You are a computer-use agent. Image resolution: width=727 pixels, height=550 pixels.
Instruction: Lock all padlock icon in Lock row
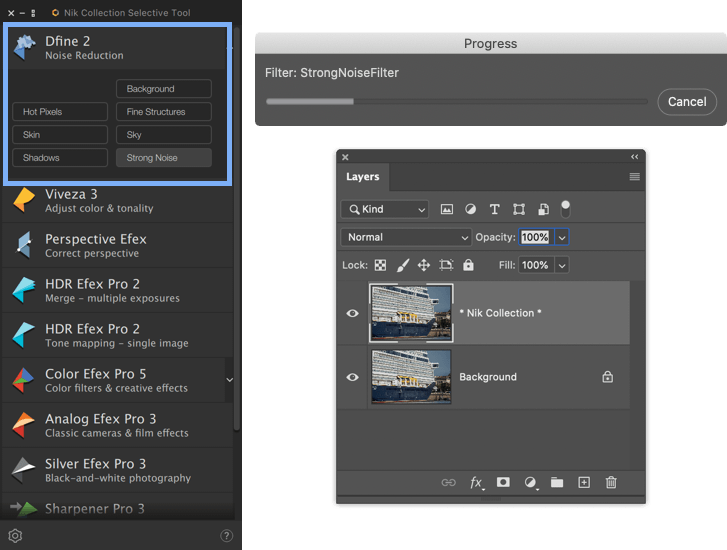(x=468, y=265)
